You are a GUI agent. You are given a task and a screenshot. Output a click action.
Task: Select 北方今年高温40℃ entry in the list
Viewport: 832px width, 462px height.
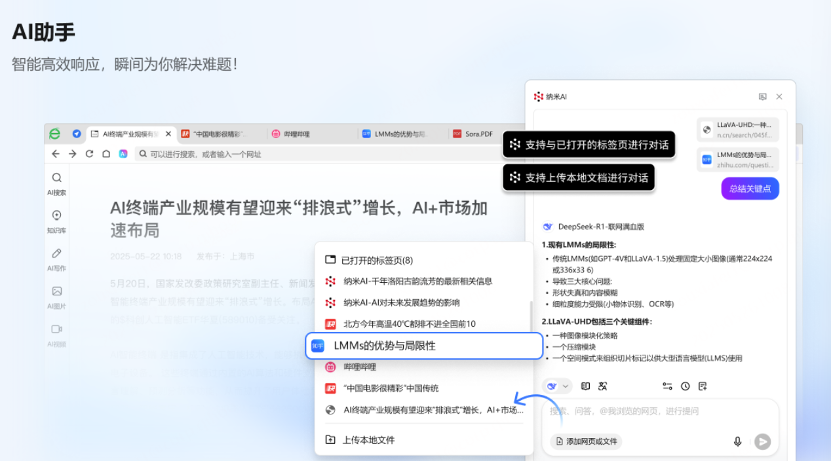408,324
